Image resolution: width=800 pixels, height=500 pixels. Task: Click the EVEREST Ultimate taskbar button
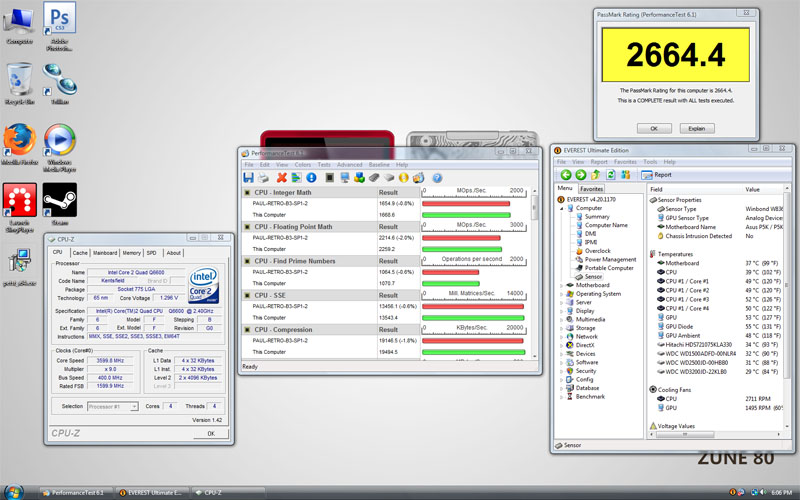(152, 493)
